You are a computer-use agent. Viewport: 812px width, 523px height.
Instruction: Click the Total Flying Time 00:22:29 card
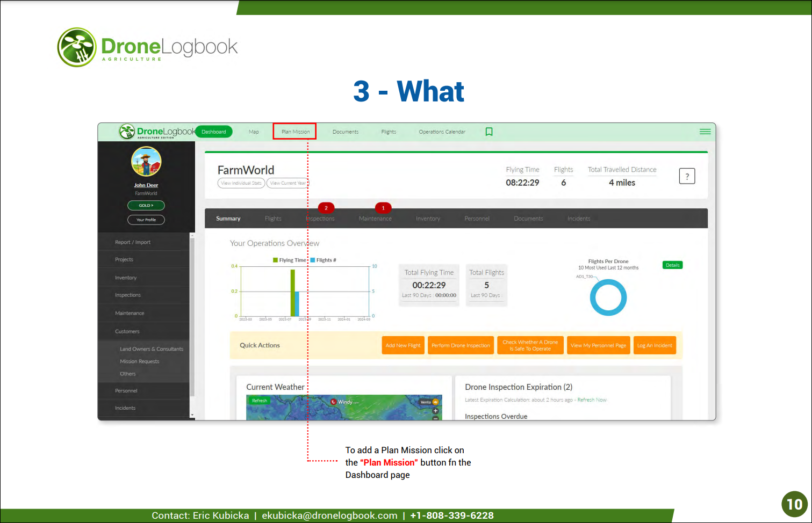coord(429,285)
